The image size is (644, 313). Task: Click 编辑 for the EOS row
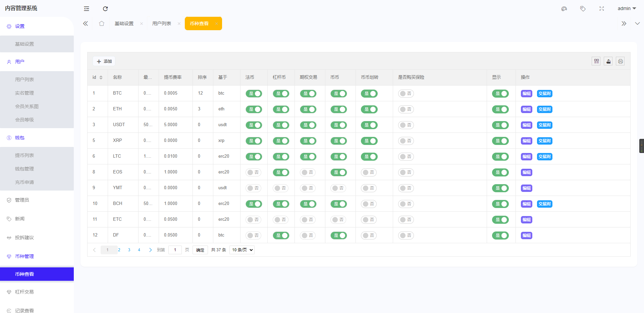coord(527,172)
